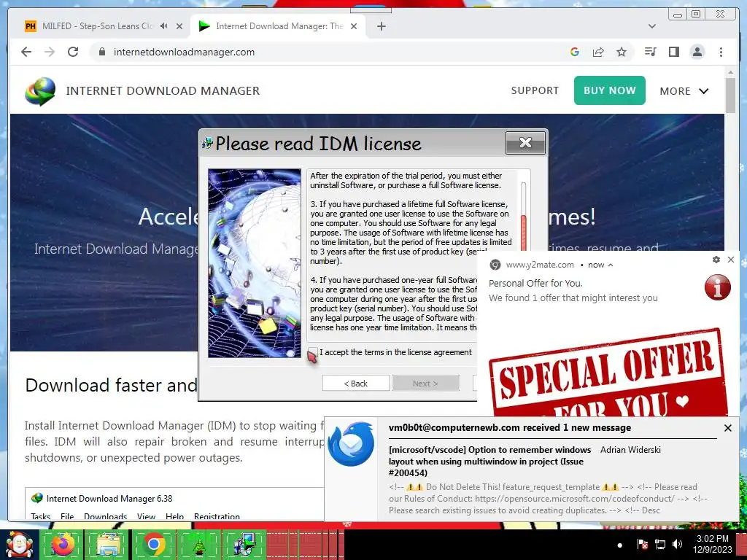This screenshot has height=560, width=747.
Task: Click the BUY NOW button
Action: click(609, 90)
